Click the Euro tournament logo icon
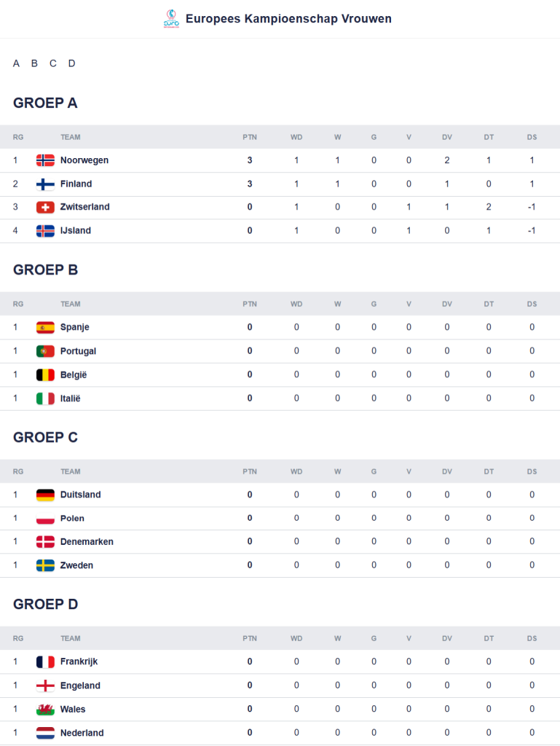This screenshot has width=560, height=746. click(171, 19)
